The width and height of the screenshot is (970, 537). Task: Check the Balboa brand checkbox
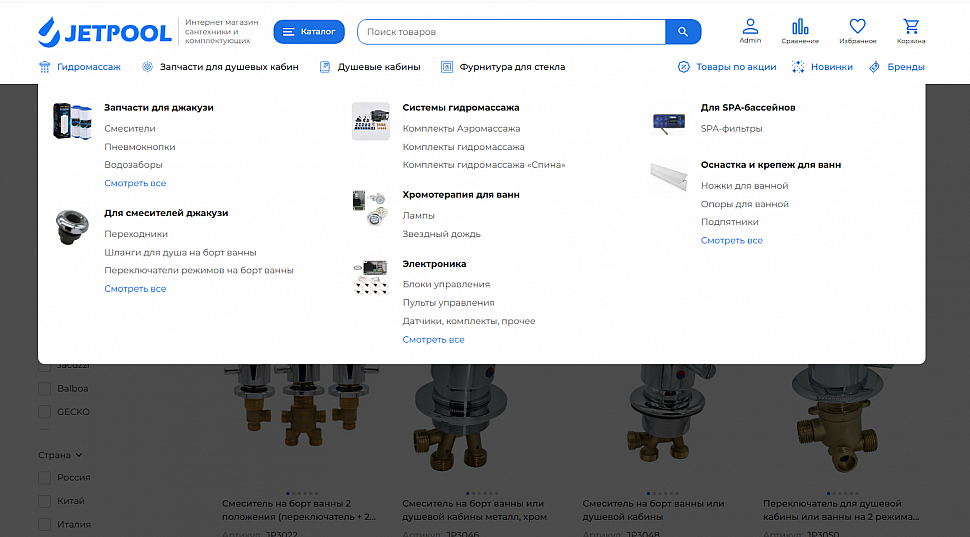(x=45, y=389)
